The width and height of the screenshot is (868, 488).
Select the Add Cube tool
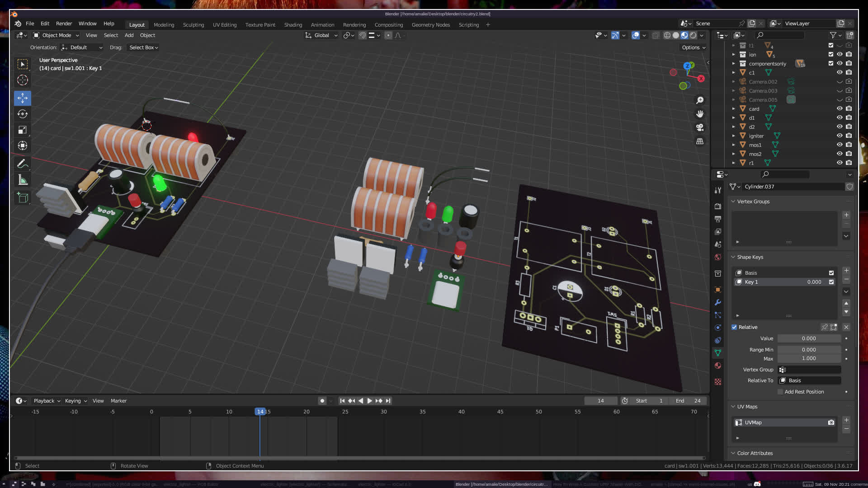(x=23, y=197)
